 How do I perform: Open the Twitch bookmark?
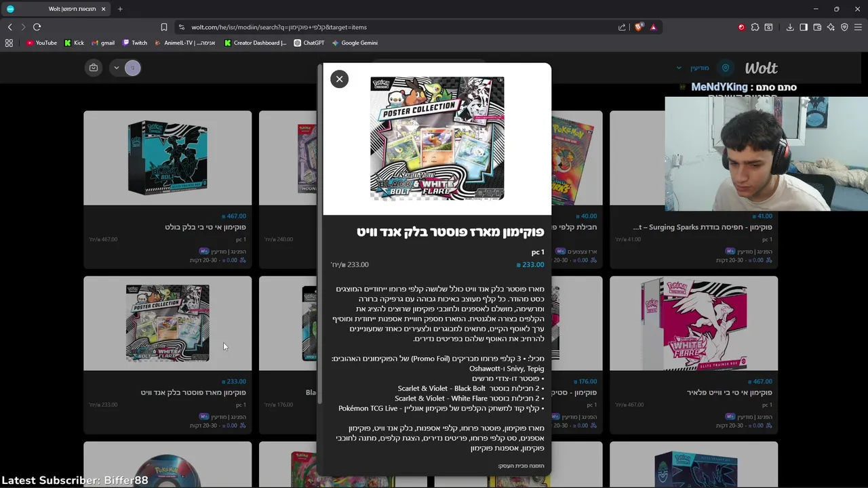point(135,43)
